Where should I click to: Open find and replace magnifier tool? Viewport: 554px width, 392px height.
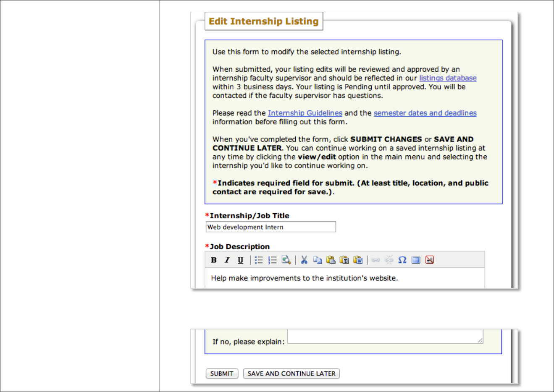coord(286,260)
